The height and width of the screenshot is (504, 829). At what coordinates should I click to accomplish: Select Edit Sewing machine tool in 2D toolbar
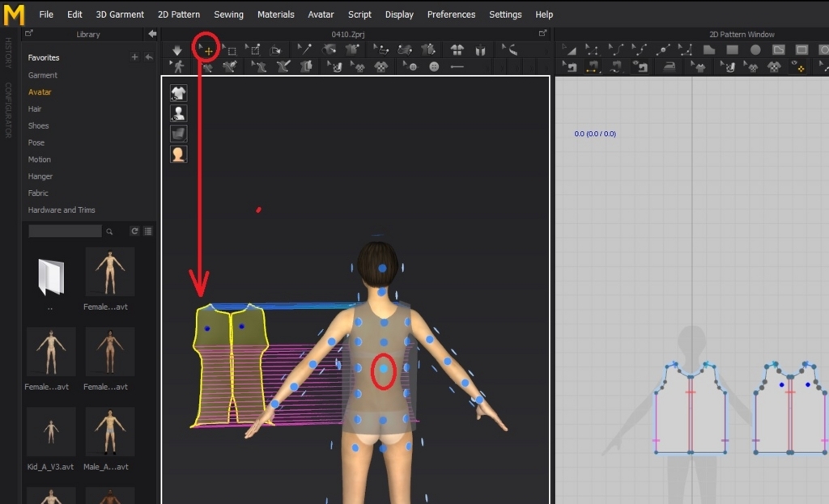tap(569, 66)
